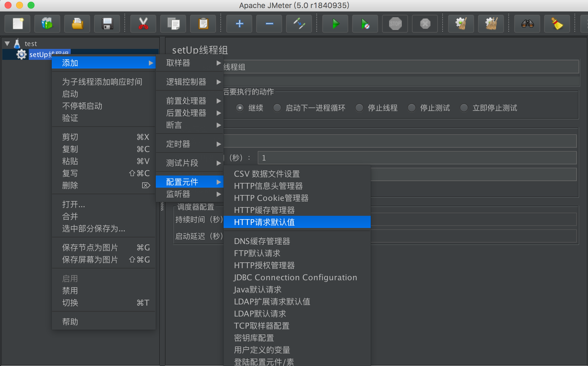The image size is (588, 366).
Task: Choose TCP取样器配置 menu item
Action: click(x=297, y=326)
